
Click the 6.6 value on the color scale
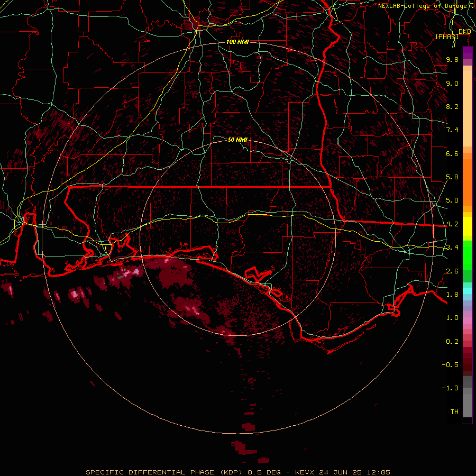click(452, 153)
